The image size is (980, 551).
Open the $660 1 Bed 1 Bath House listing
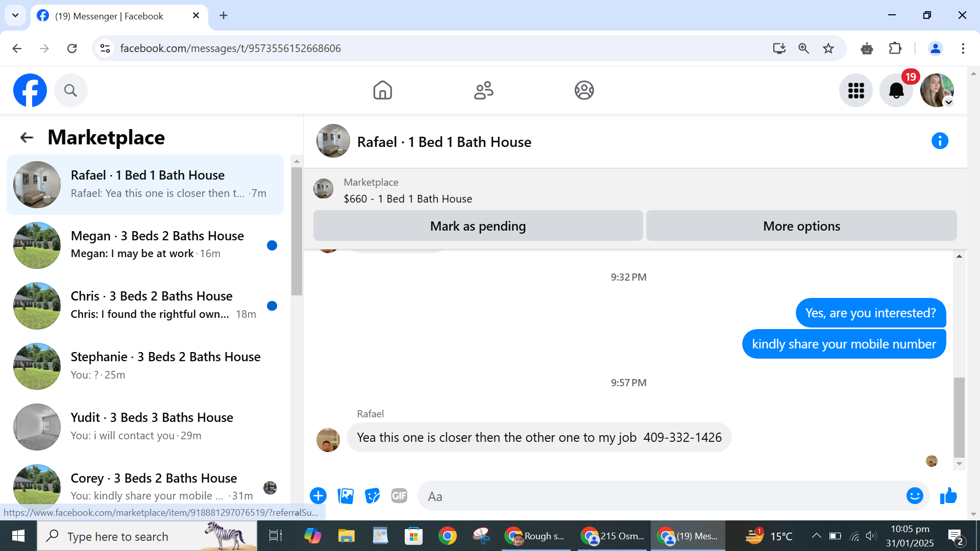[408, 198]
